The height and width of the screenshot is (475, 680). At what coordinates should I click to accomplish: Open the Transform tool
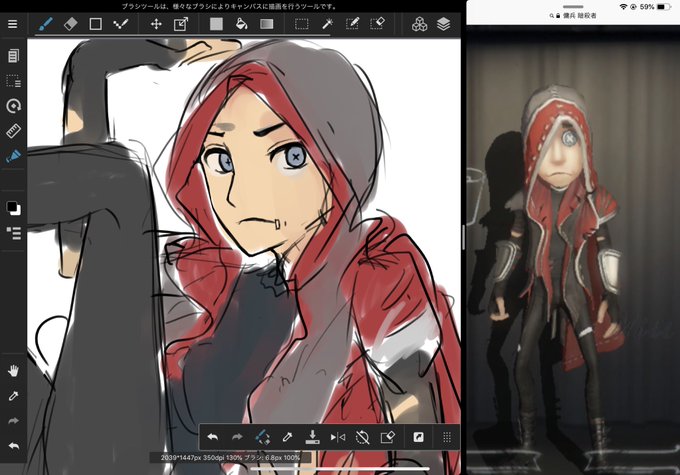181,24
